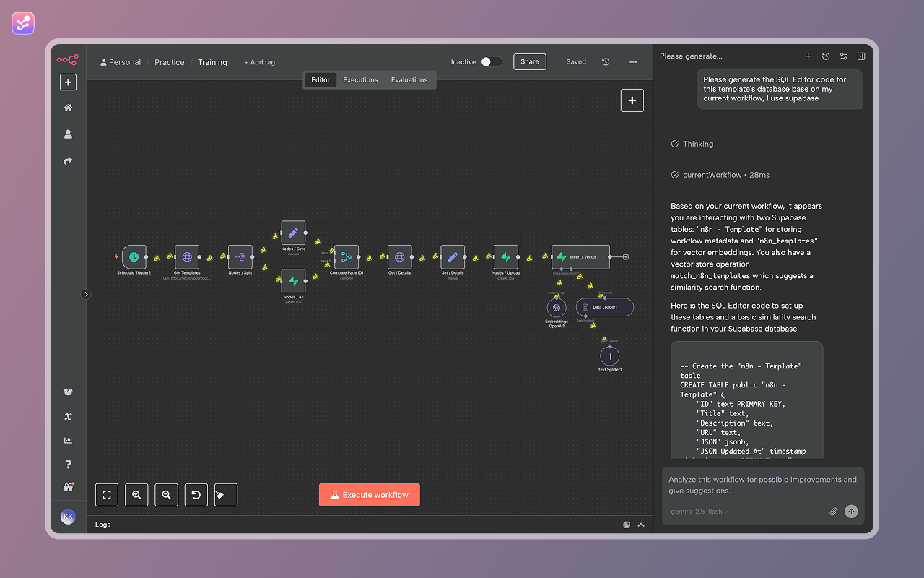Click the Training workflow name
This screenshot has height=578, width=924.
[212, 62]
